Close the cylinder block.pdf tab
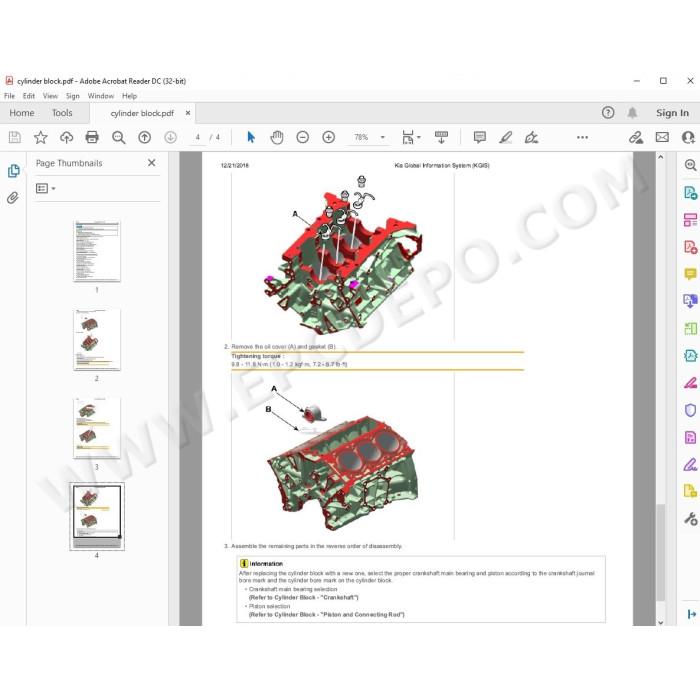 click(188, 113)
